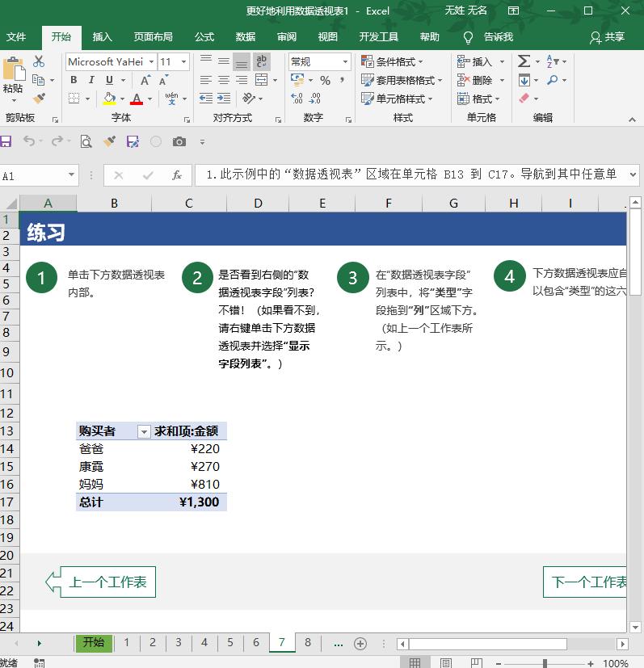Open the 文件 tab
This screenshot has height=668, width=644.
coord(16,37)
